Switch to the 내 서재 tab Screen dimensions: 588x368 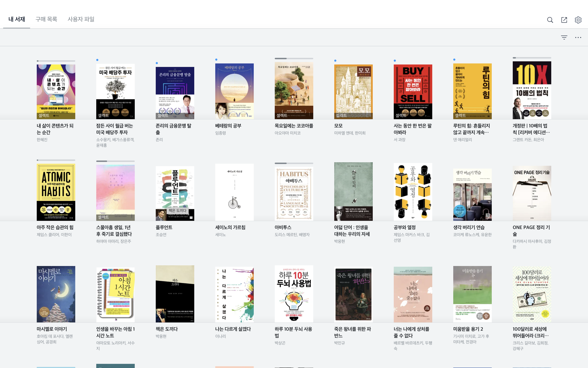pos(16,19)
